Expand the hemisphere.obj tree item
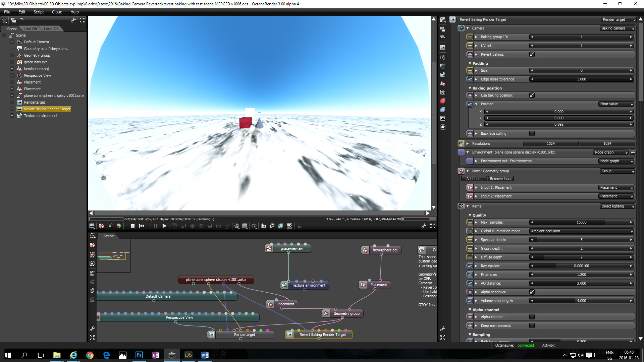 pyautogui.click(x=12, y=69)
